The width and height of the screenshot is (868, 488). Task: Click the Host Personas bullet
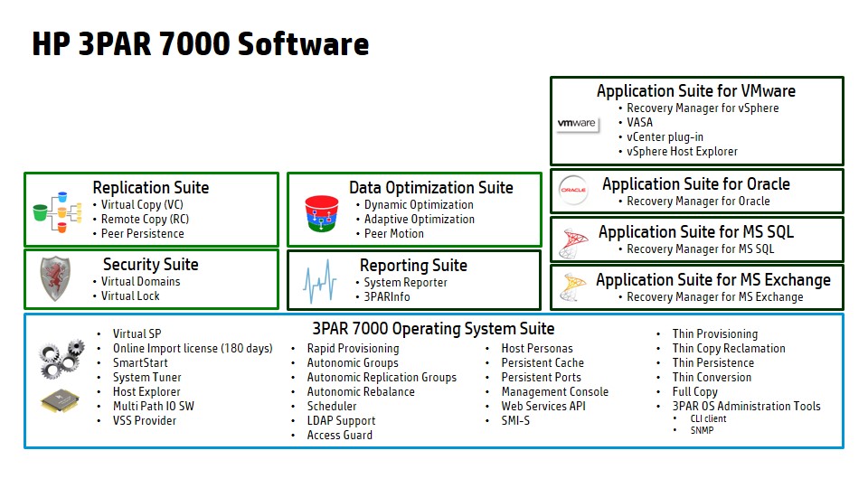pos(537,348)
